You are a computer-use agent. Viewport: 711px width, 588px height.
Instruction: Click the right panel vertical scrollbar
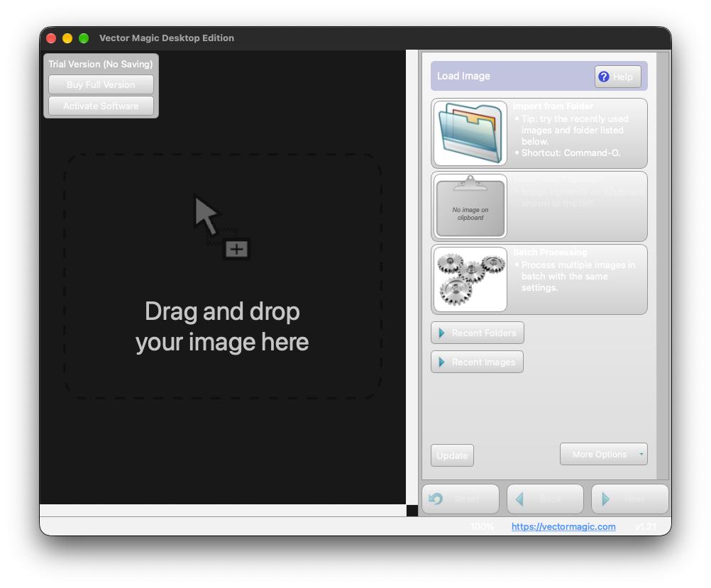[x=663, y=266]
